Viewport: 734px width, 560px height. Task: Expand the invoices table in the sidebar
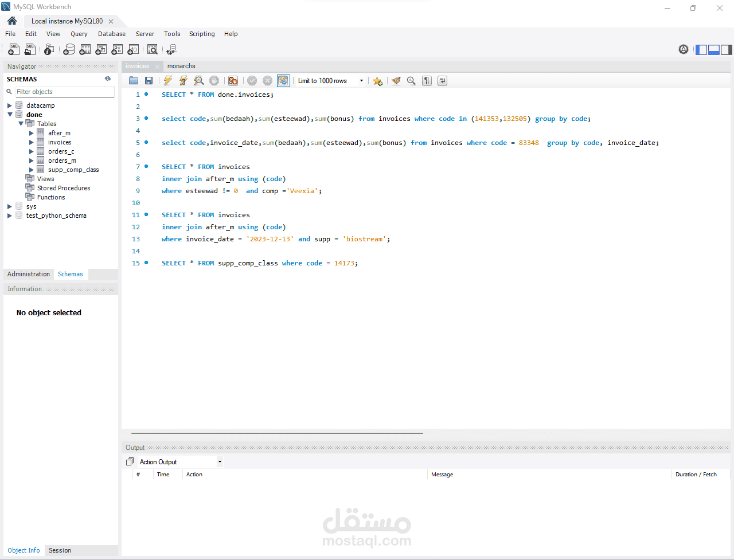[x=32, y=142]
